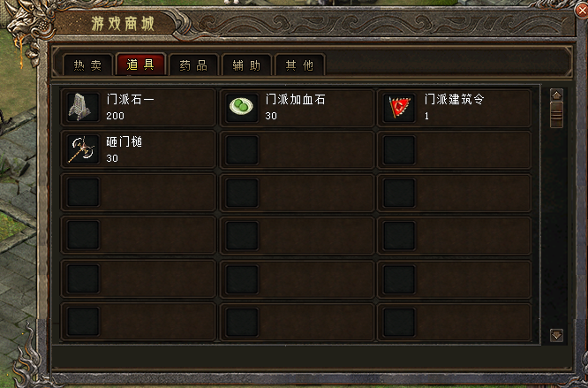
Task: Open the 辅助 tab
Action: (246, 65)
